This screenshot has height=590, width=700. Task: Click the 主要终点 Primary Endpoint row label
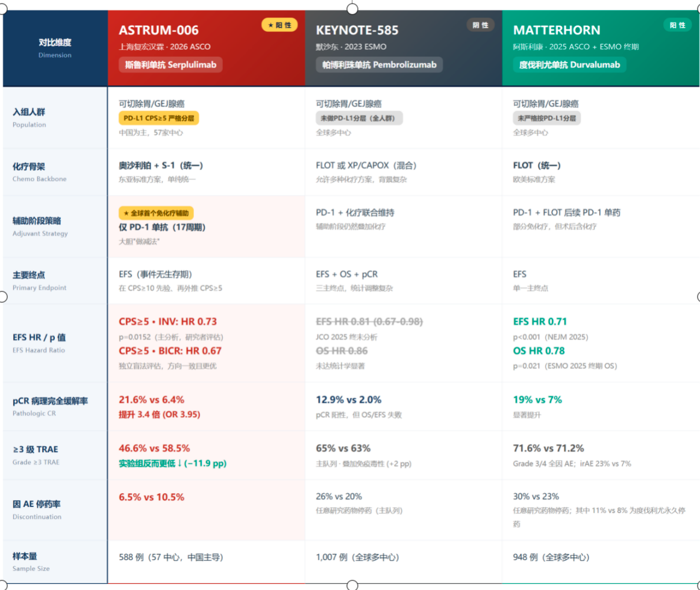click(39, 281)
